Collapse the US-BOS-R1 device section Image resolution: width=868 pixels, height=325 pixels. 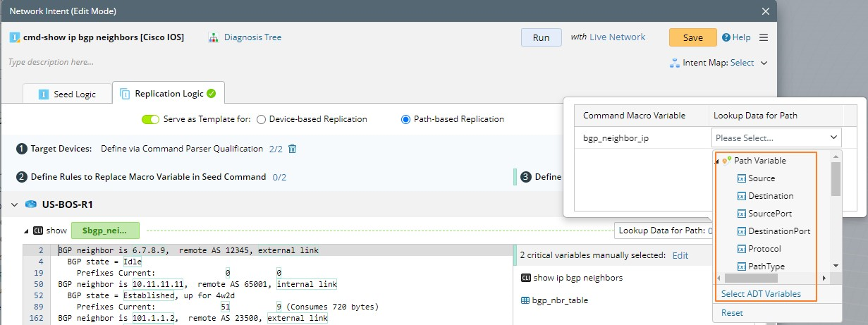(x=14, y=204)
